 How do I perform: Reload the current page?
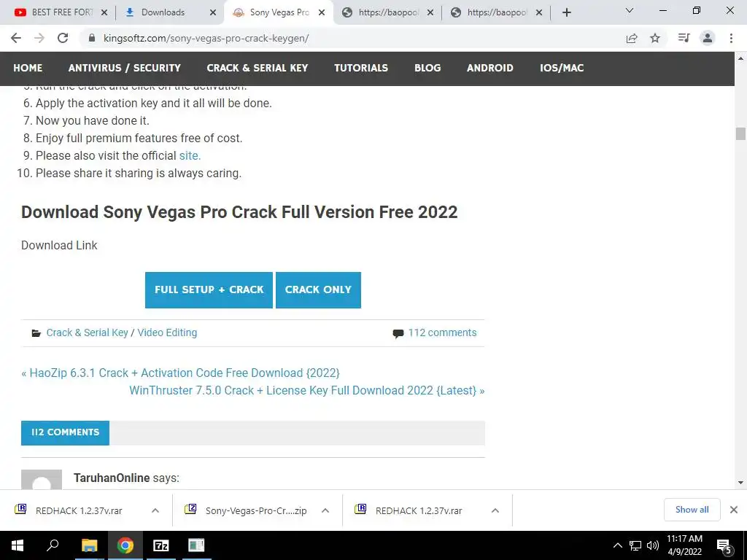pos(63,38)
